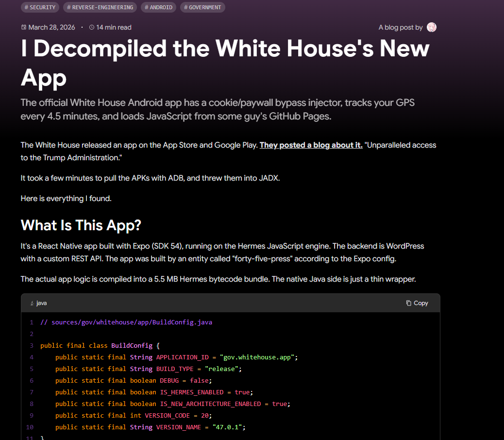Open the # REVERSE-ENGINEERING tag

coord(100,7)
